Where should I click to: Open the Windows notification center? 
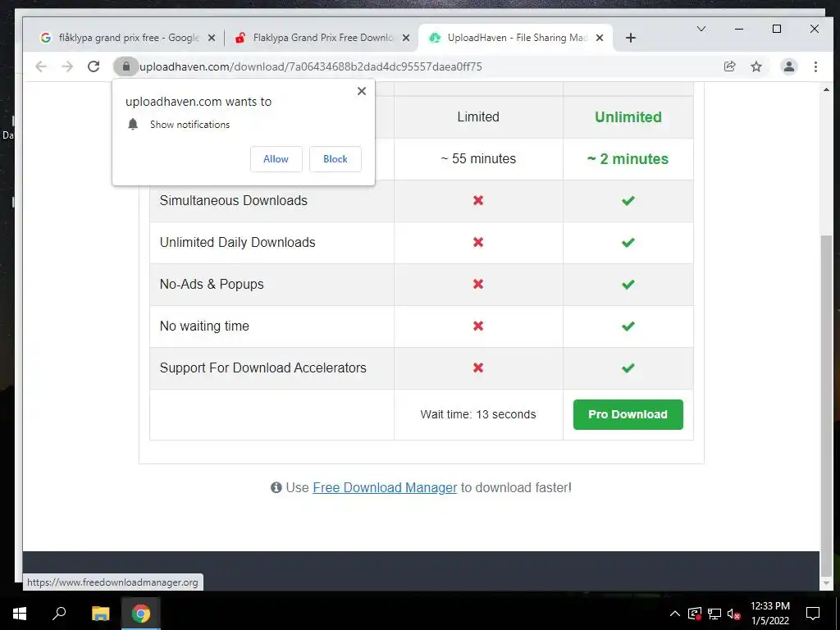[x=813, y=614]
